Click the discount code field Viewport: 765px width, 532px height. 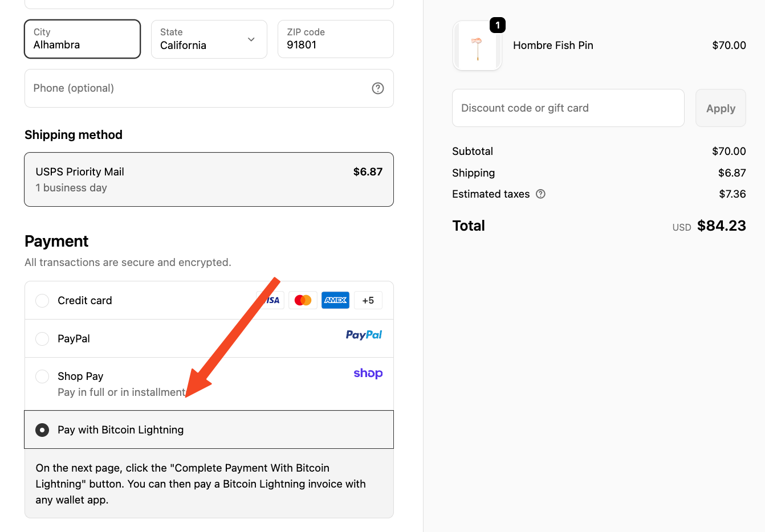point(568,108)
